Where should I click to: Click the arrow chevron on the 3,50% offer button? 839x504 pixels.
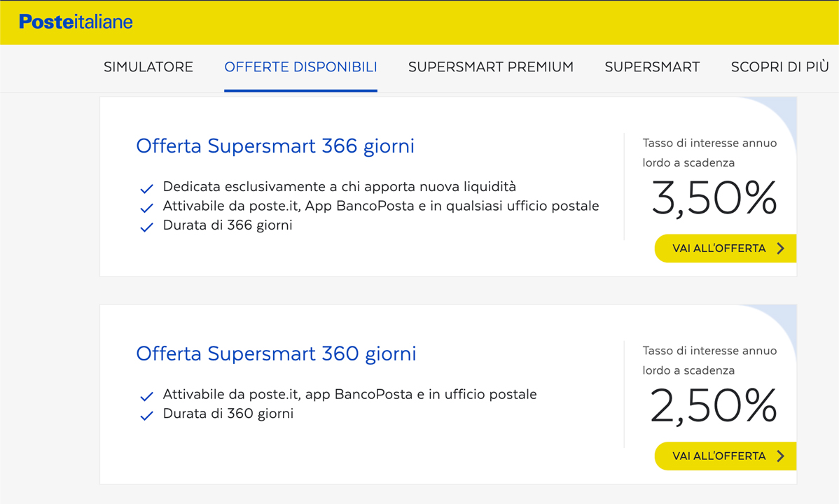click(781, 248)
